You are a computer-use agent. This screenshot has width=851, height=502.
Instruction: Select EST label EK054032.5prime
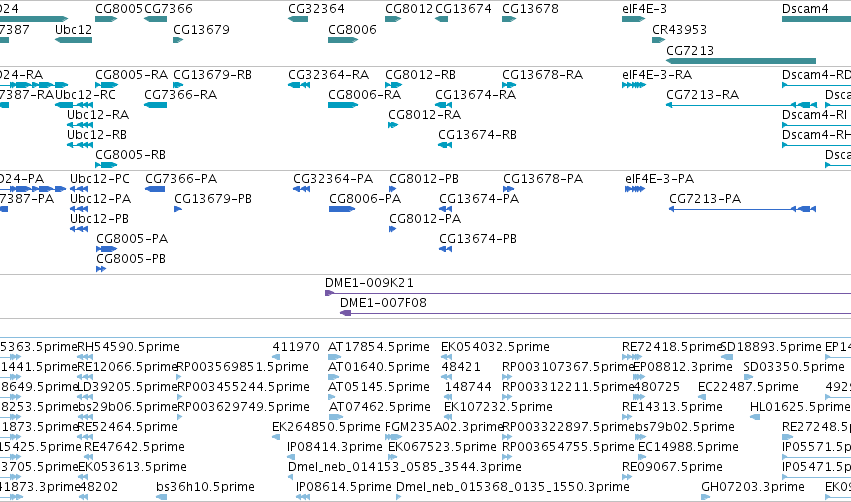pyautogui.click(x=495, y=347)
